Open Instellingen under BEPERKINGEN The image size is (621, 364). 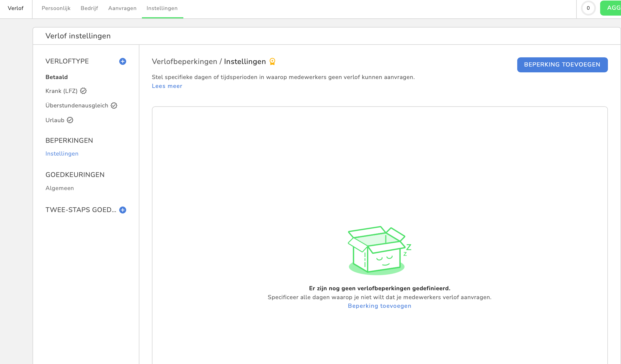pyautogui.click(x=62, y=154)
